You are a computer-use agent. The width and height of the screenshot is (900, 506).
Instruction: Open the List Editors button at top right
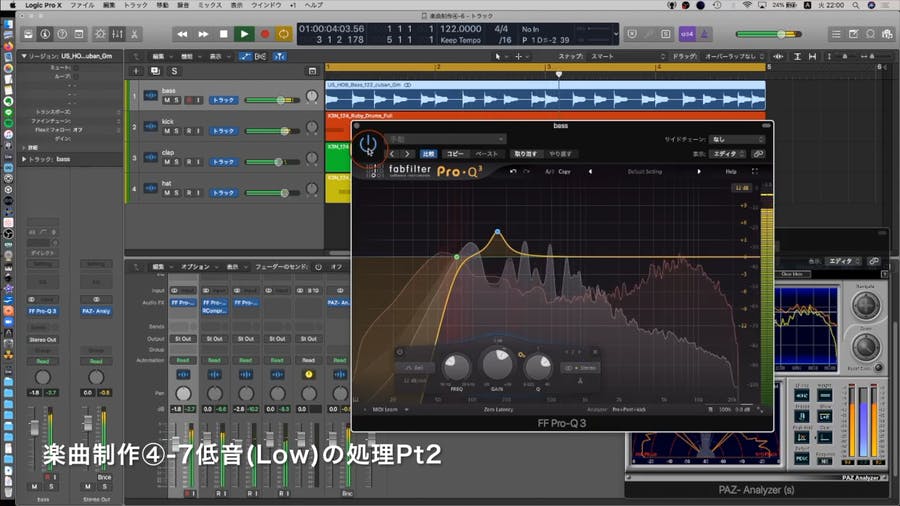click(836, 34)
